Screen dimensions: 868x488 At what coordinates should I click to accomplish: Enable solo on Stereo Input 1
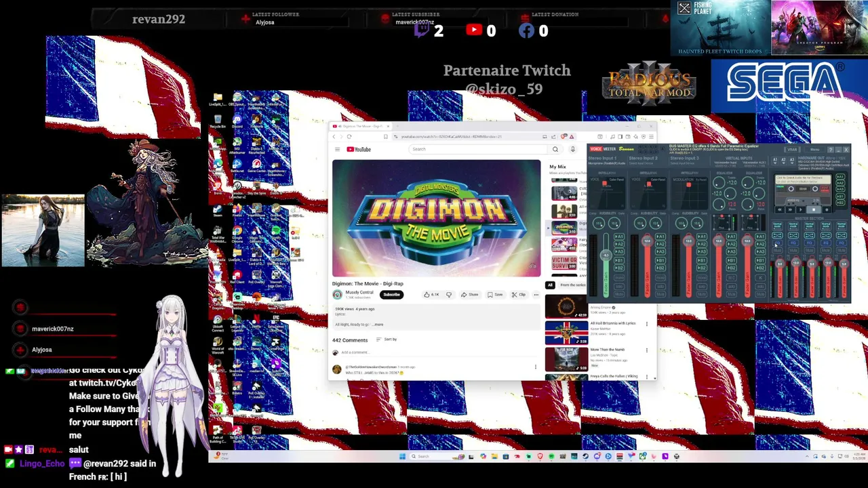pyautogui.click(x=619, y=287)
